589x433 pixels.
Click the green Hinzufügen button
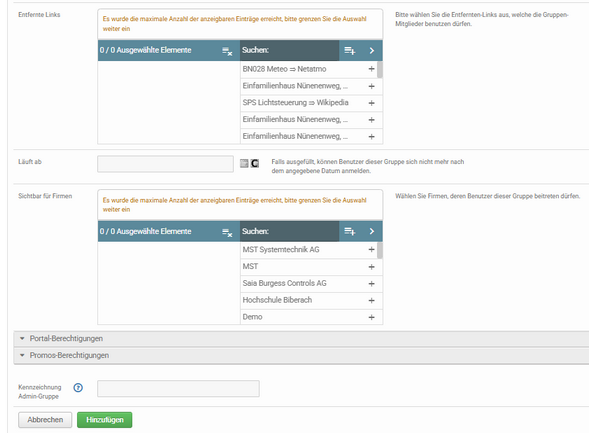pos(105,419)
